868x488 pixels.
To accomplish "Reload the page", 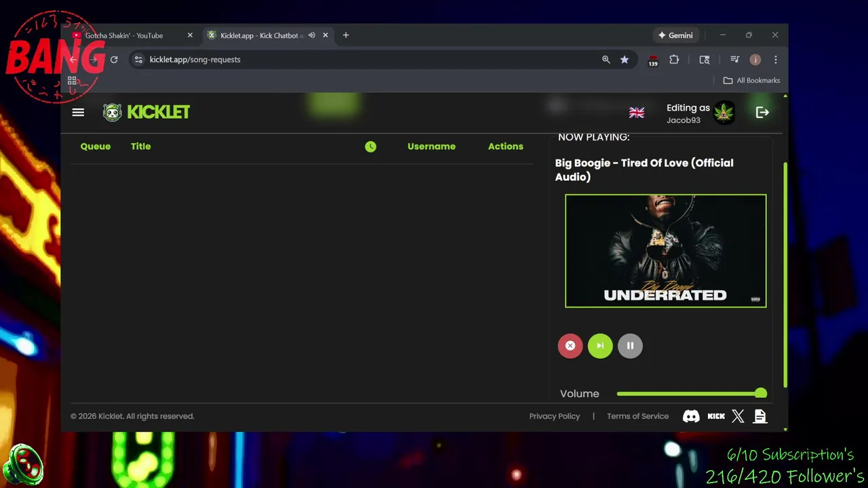I will [114, 60].
